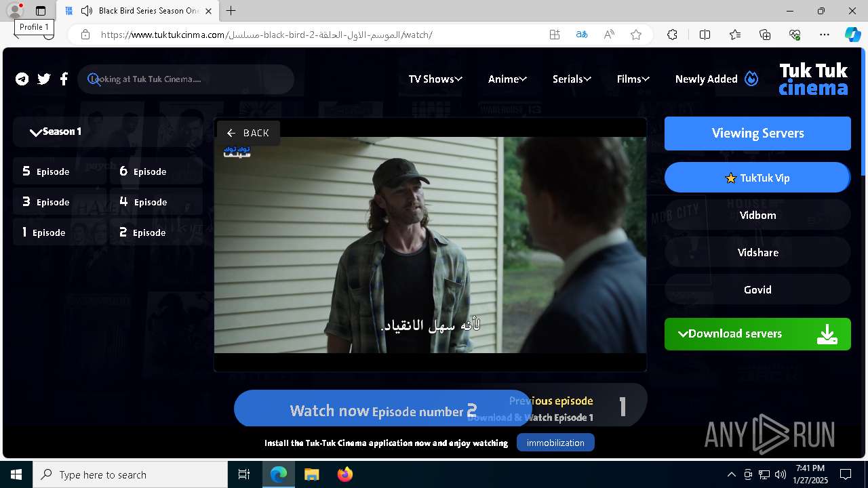Select the Black Bird Series browser tab

point(137,11)
